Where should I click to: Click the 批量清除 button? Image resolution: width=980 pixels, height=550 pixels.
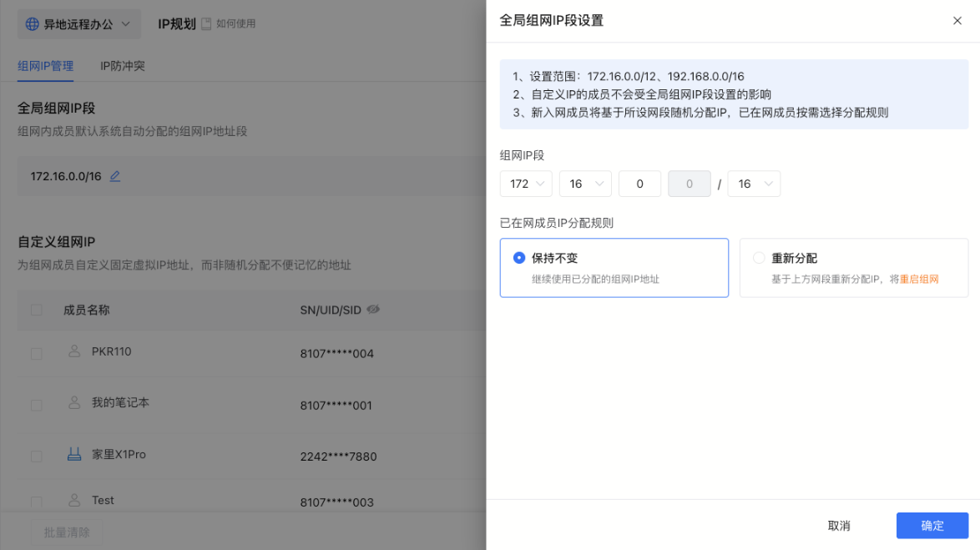(67, 532)
